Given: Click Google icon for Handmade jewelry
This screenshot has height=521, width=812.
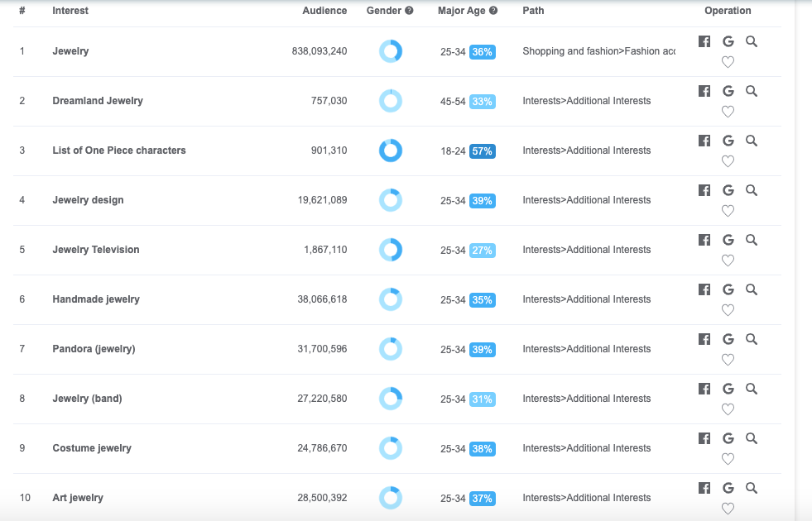Looking at the screenshot, I should coord(728,289).
